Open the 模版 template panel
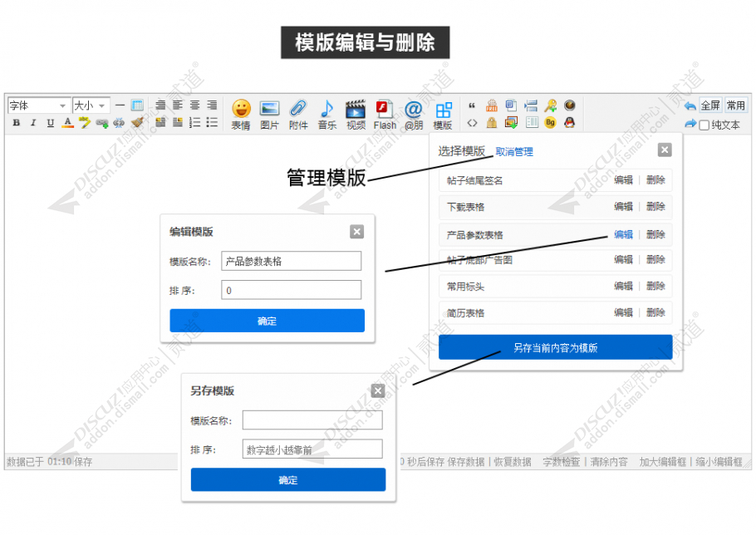This screenshot has height=535, width=756. pos(443,115)
